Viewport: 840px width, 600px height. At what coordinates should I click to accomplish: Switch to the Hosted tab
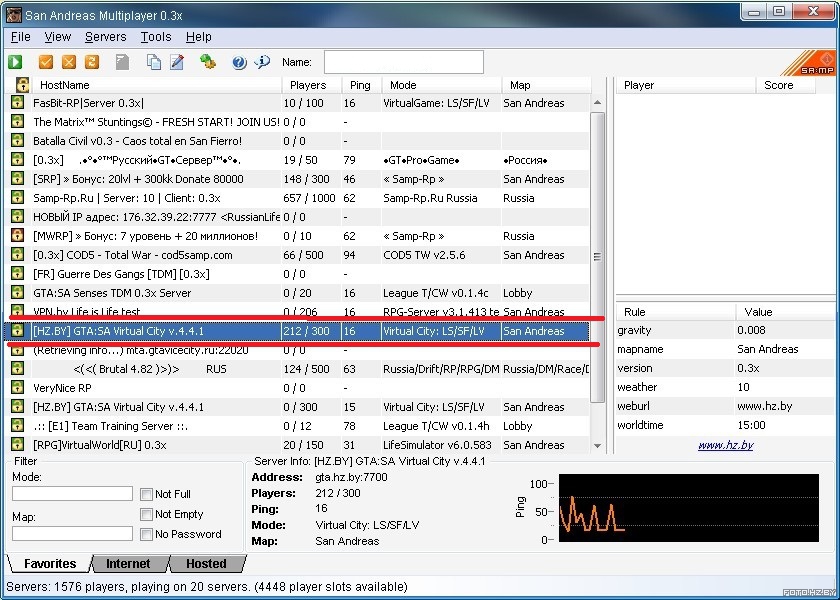tap(206, 564)
